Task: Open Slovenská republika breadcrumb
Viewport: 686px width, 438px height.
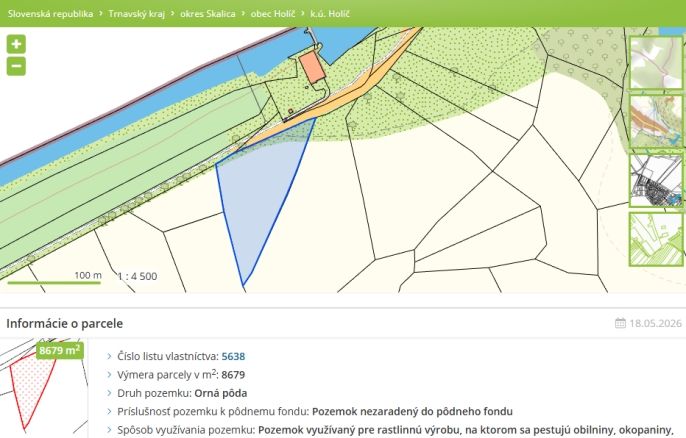Action: pos(50,14)
